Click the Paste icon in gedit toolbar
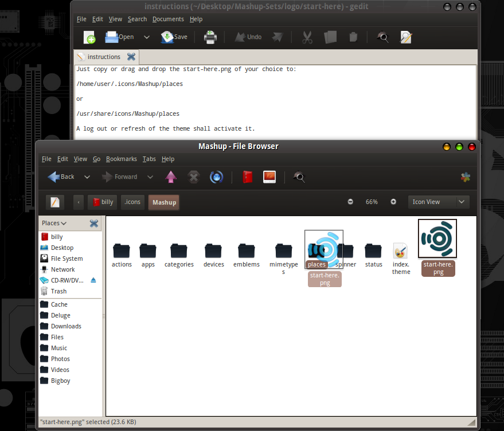 353,37
